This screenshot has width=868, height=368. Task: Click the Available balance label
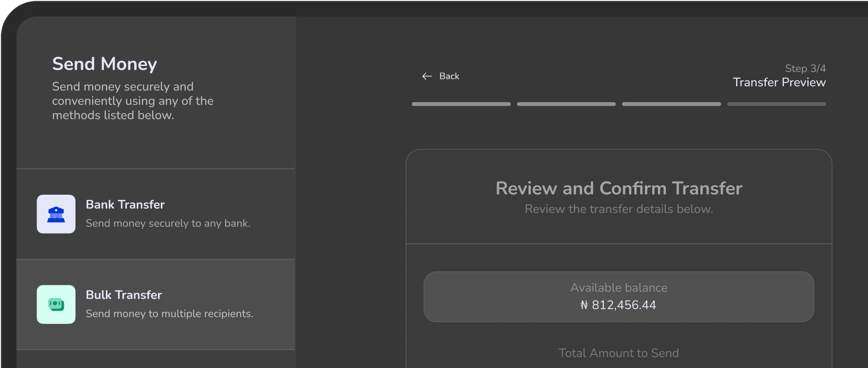(619, 288)
